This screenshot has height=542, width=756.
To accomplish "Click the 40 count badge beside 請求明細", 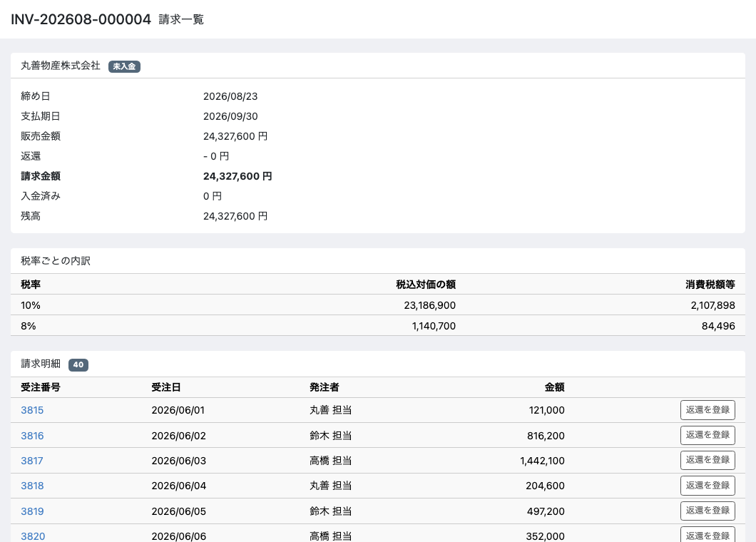I will (78, 364).
